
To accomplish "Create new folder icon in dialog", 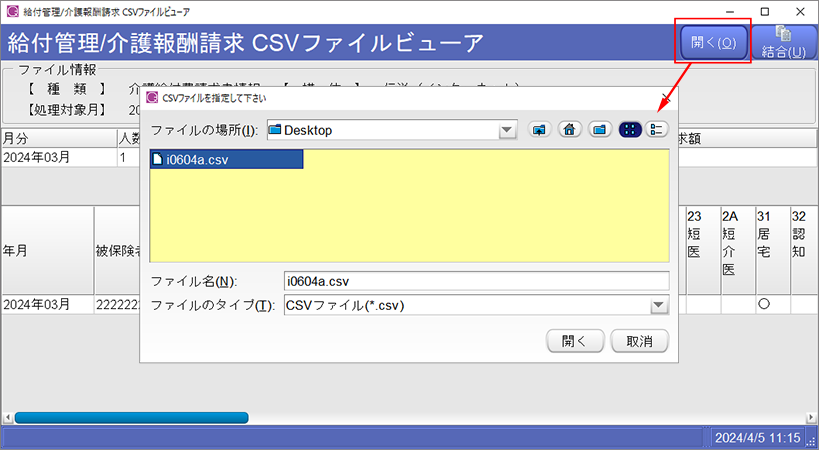I will click(x=600, y=129).
